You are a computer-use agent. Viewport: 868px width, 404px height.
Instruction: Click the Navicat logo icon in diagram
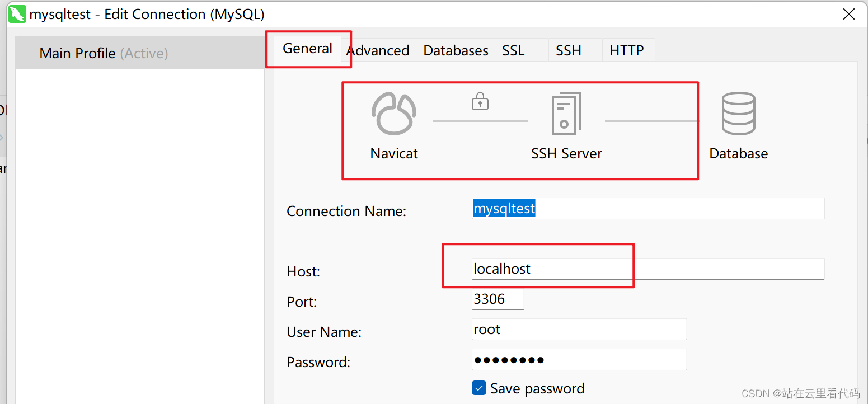click(394, 114)
